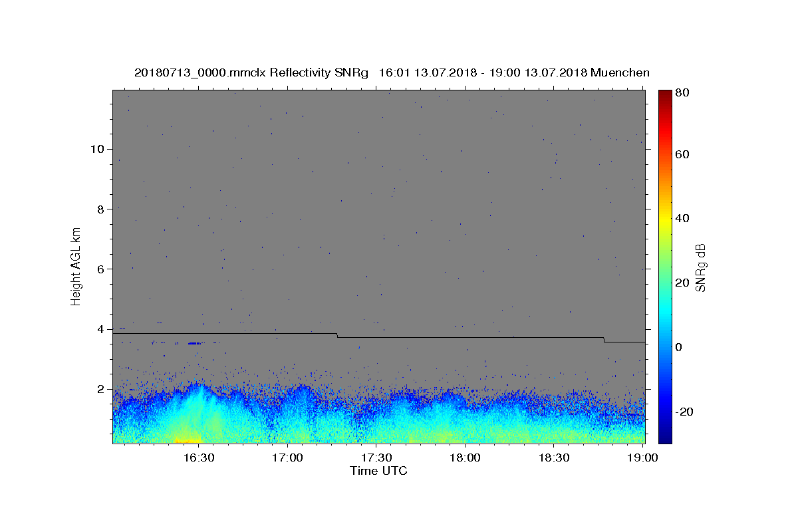
Task: Click the colorbar value -20
Action: (x=685, y=412)
